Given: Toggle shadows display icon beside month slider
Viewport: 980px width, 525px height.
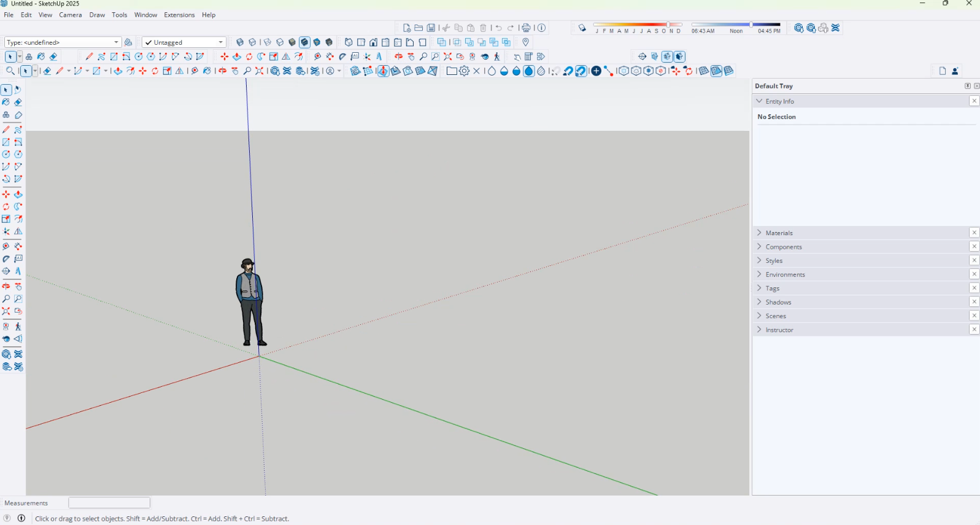Looking at the screenshot, I should point(582,28).
